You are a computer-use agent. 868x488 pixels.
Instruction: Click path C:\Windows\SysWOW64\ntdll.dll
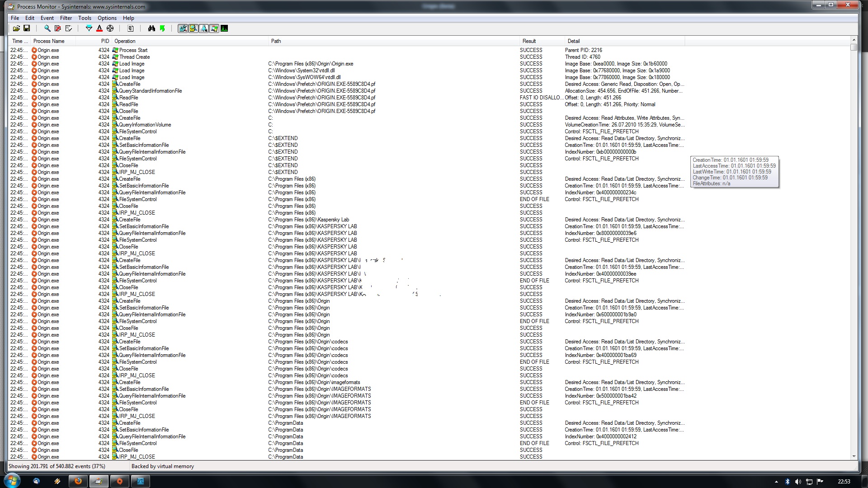tap(304, 77)
